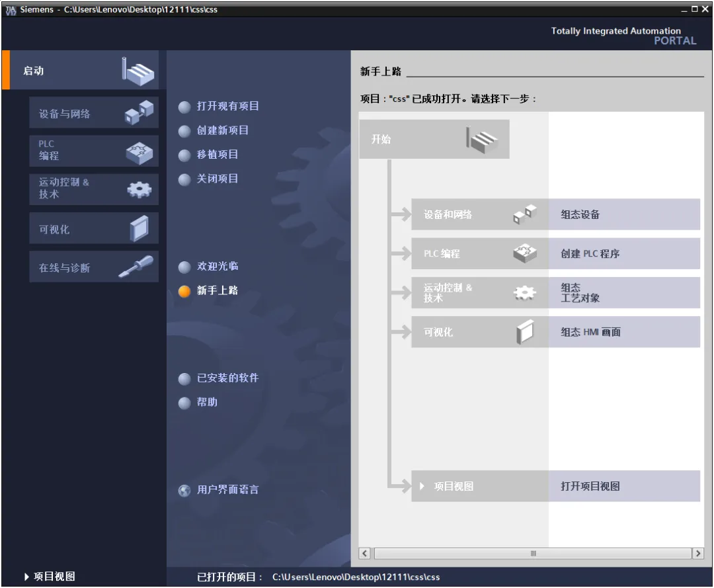Maximize the Siemens window
The width and height of the screenshot is (714, 588).
(x=694, y=9)
